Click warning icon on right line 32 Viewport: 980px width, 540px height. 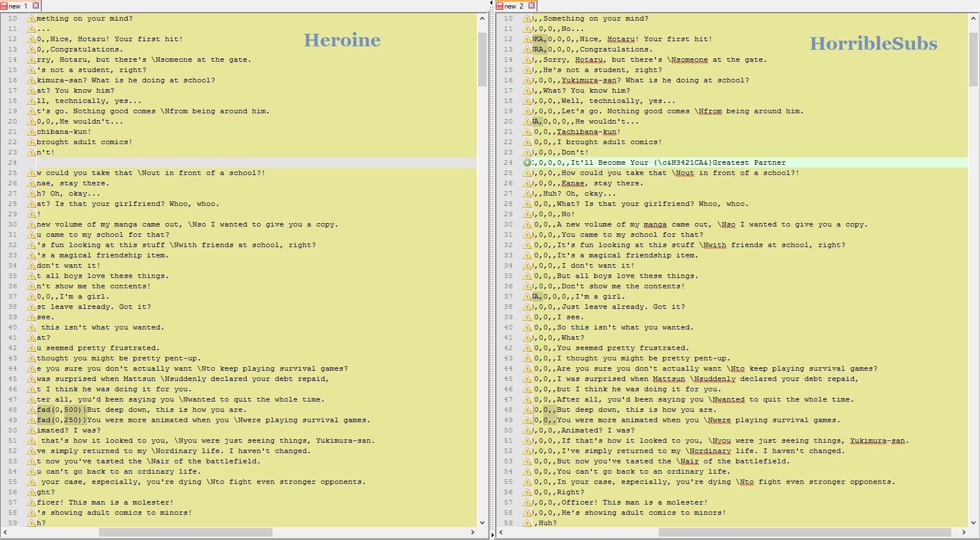coord(527,245)
